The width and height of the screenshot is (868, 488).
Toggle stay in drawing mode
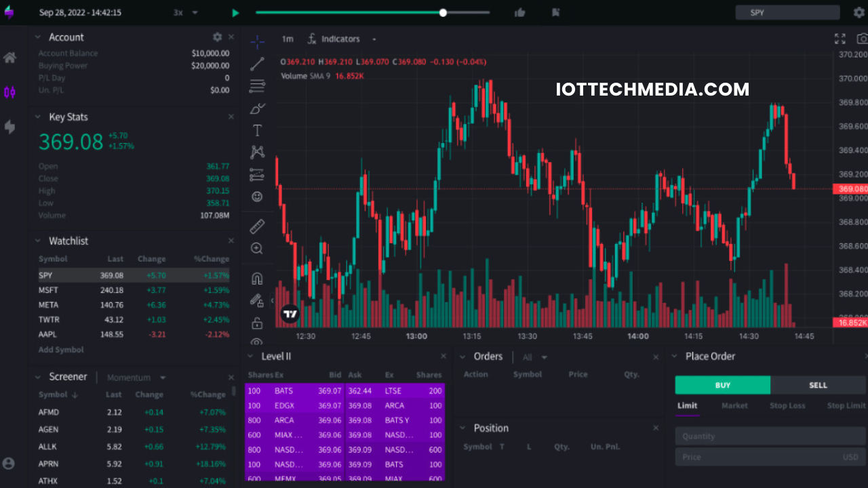click(257, 300)
